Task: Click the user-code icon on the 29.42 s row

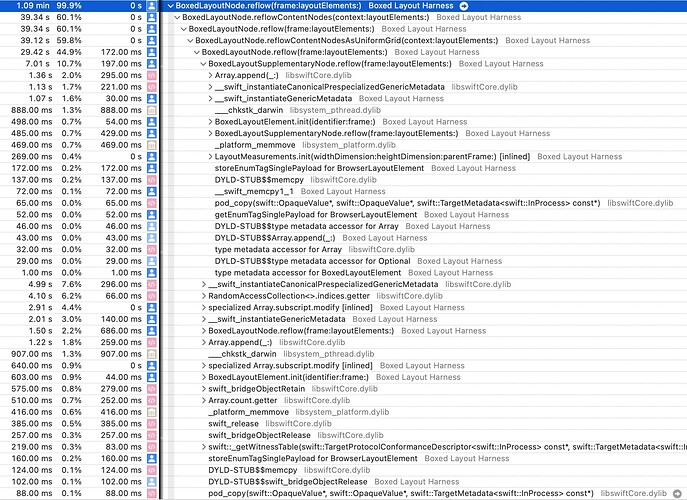Action: (x=152, y=52)
